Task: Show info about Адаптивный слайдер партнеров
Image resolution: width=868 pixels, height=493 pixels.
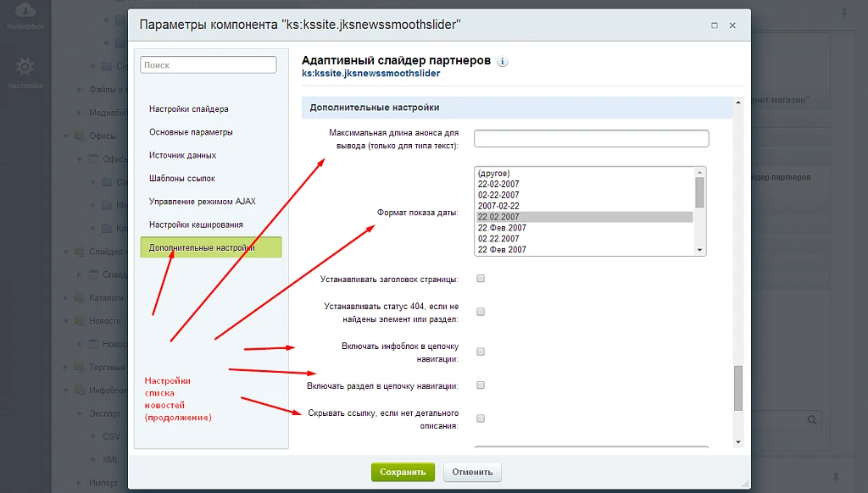Action: 502,62
